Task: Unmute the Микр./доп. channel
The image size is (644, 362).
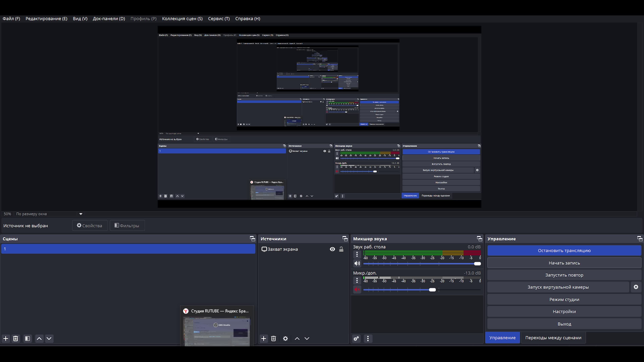Action: tap(357, 289)
